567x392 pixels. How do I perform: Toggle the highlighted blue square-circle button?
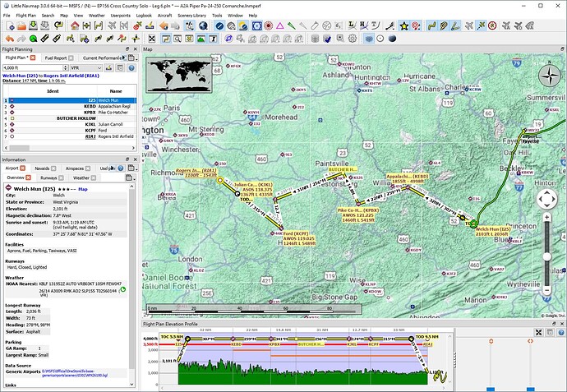[256, 25]
